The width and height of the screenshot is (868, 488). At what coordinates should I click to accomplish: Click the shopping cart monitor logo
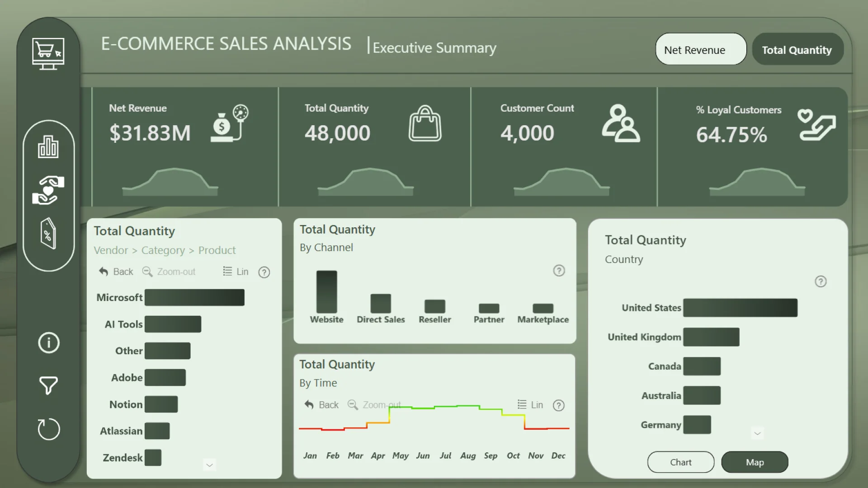pos(48,53)
